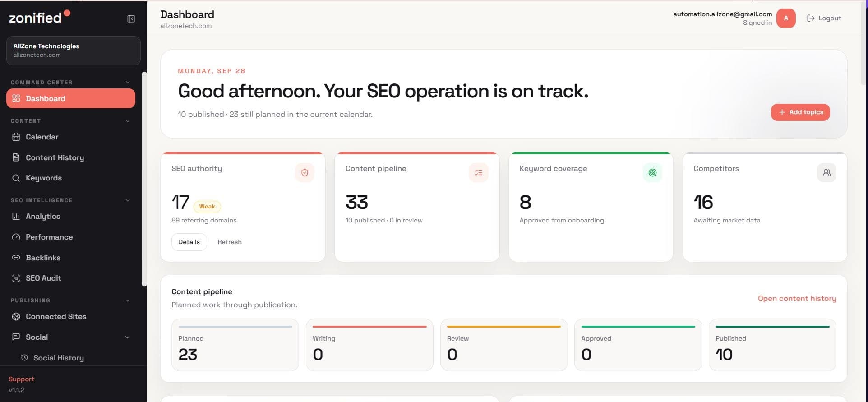Viewport: 868px width, 402px height.
Task: Click the Backlinks chain icon
Action: (x=16, y=258)
